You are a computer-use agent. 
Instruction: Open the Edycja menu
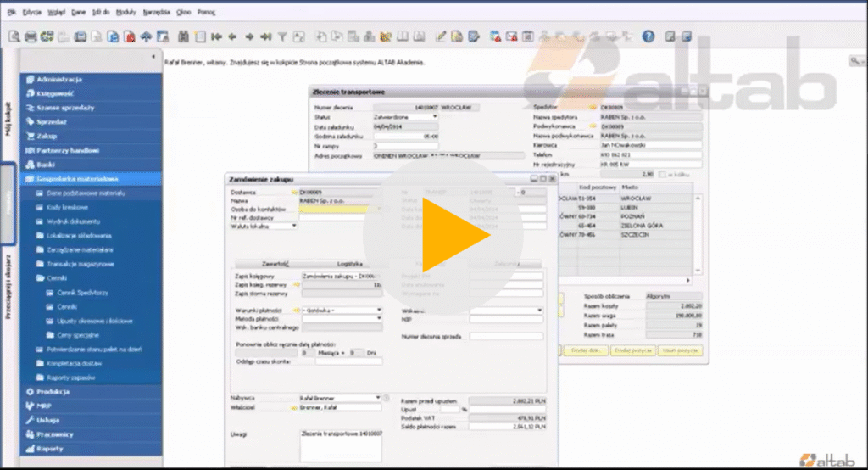pos(31,12)
